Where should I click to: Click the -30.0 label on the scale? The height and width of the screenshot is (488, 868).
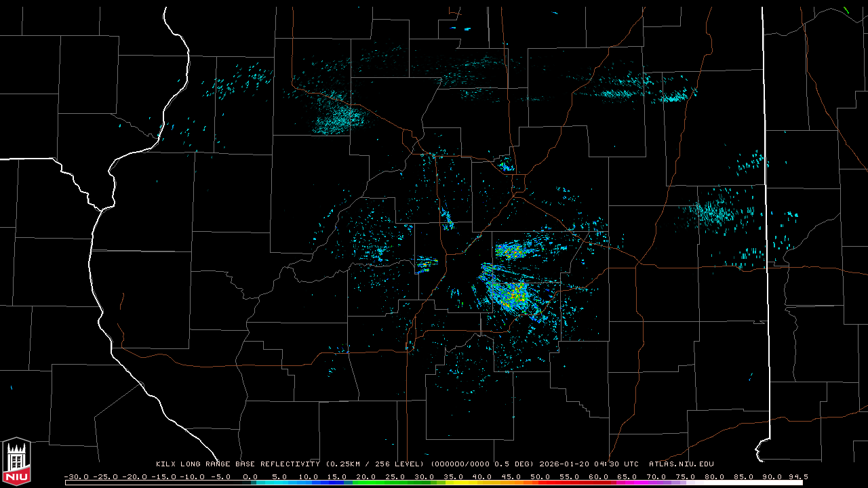(x=76, y=476)
